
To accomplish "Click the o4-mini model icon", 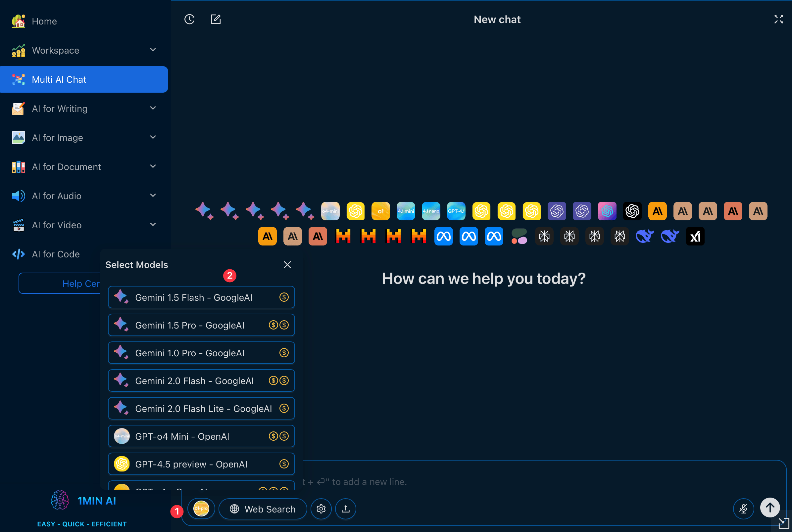I will pos(330,211).
